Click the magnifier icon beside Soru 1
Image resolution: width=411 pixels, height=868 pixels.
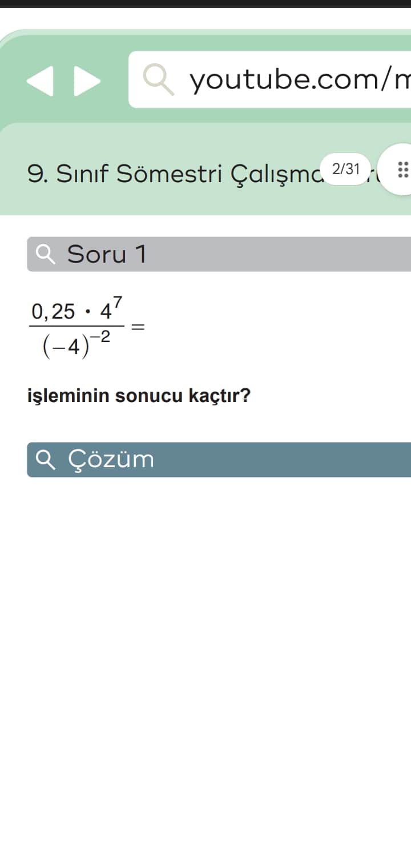pos(46,254)
